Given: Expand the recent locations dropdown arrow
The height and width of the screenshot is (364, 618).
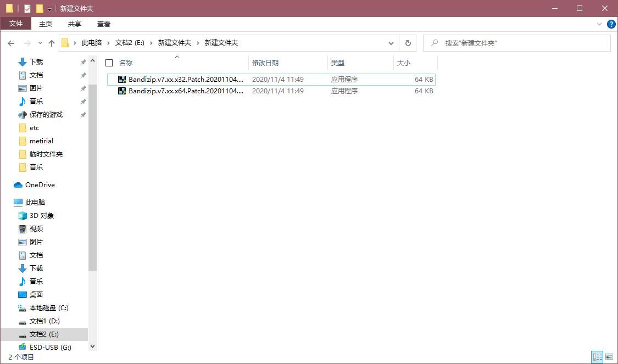Looking at the screenshot, I should [x=40, y=43].
